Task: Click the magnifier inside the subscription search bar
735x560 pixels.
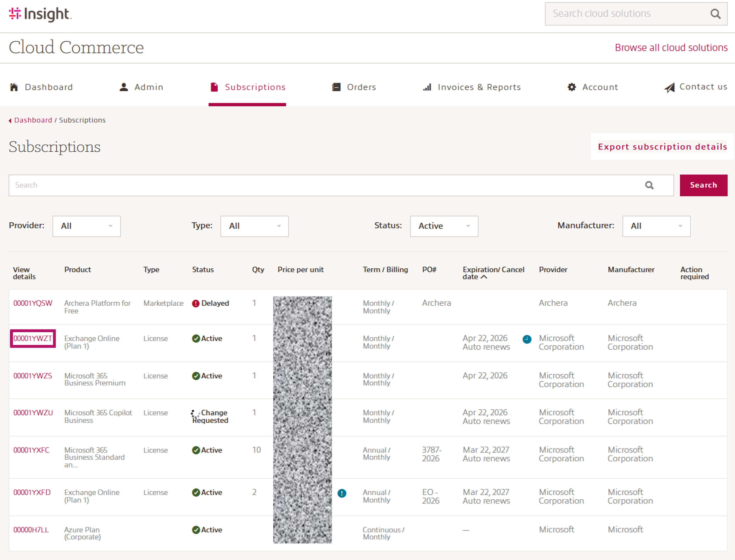Action: click(x=649, y=185)
